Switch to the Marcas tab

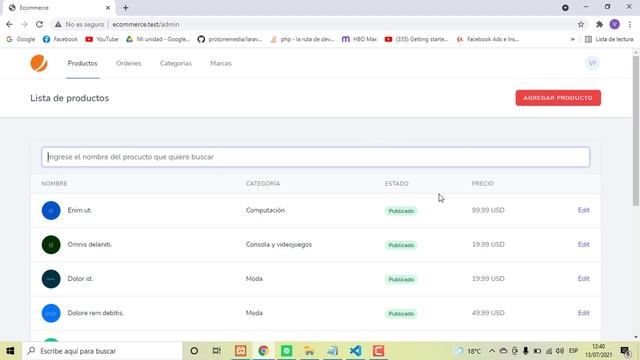(x=221, y=63)
